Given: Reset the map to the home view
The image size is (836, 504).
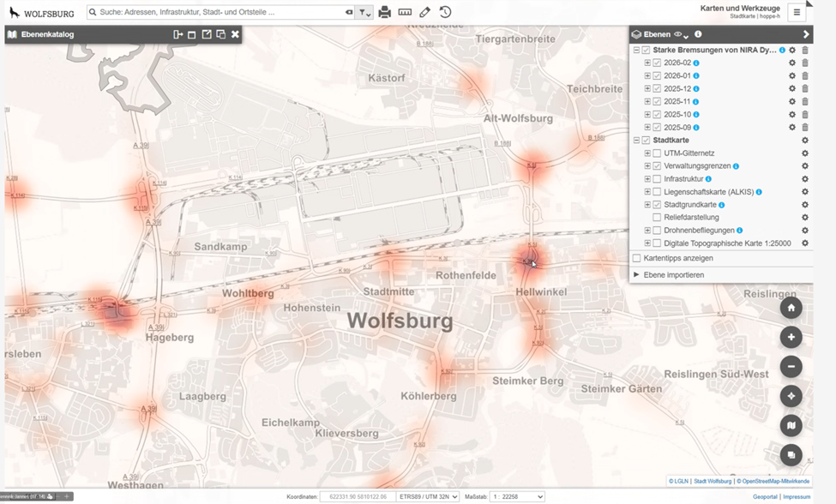Looking at the screenshot, I should tap(791, 308).
